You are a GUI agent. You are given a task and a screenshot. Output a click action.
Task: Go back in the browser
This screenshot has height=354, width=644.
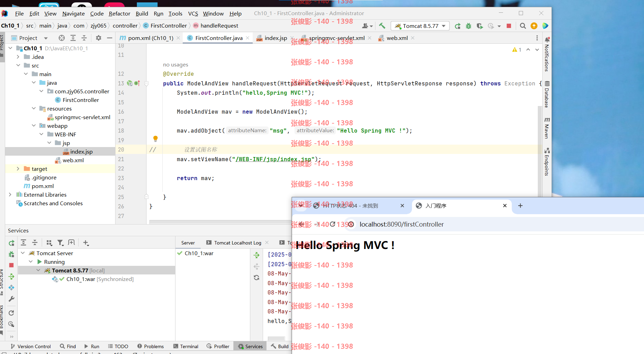pyautogui.click(x=302, y=224)
